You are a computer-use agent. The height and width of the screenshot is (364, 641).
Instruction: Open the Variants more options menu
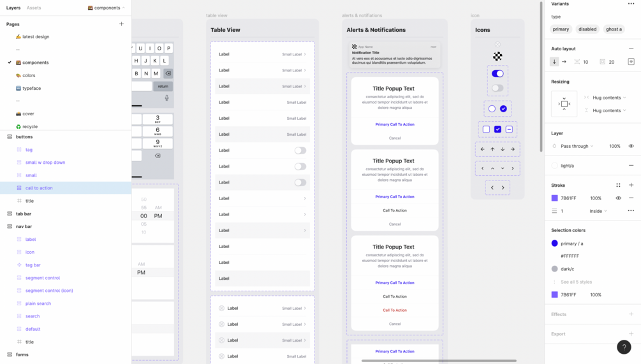[631, 4]
